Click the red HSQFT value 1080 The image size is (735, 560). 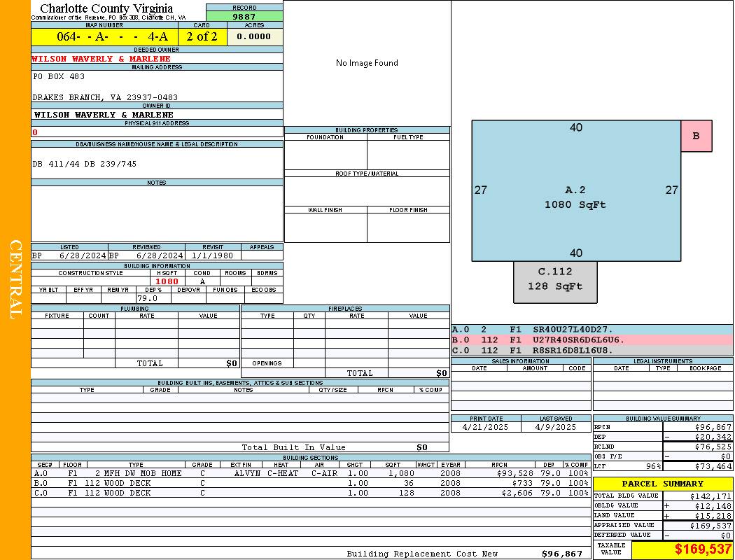(x=167, y=281)
